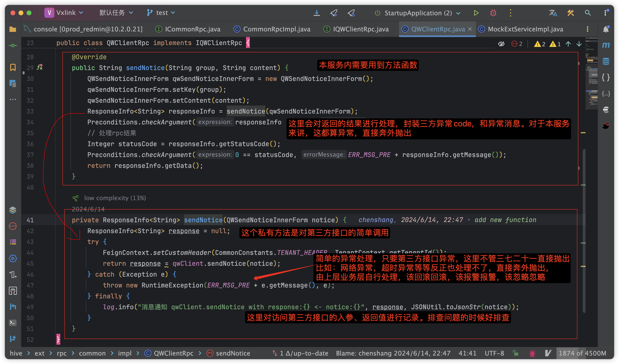Open the Project folder tool window
Image resolution: width=619 pixels, height=364 pixels.
click(13, 29)
